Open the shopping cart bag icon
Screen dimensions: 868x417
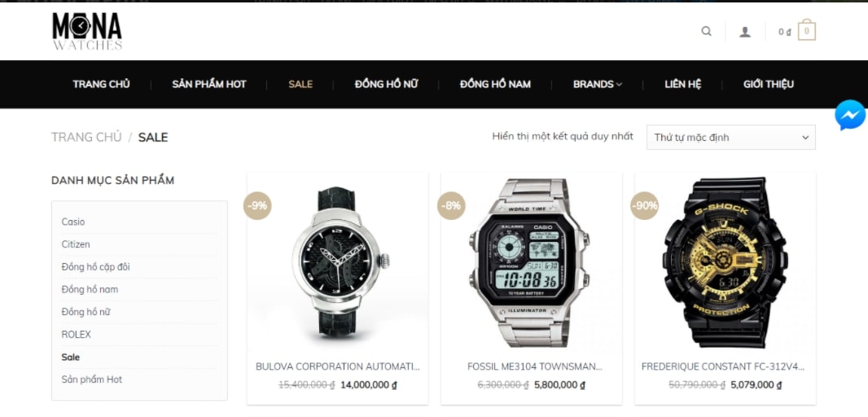tap(807, 30)
